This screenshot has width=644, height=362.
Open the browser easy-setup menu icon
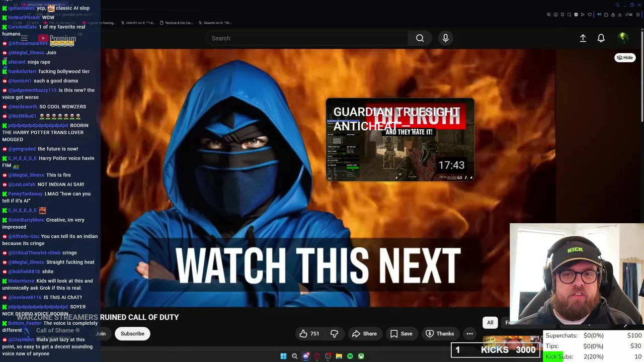pyautogui.click(x=638, y=15)
